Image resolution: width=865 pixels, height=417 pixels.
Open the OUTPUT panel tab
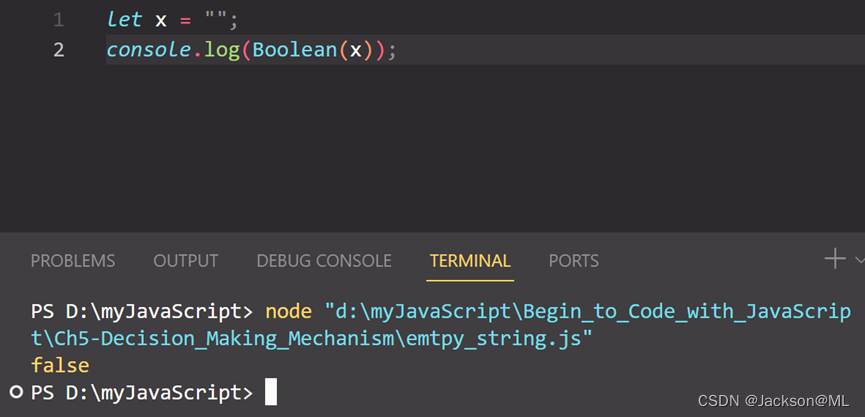tap(185, 261)
